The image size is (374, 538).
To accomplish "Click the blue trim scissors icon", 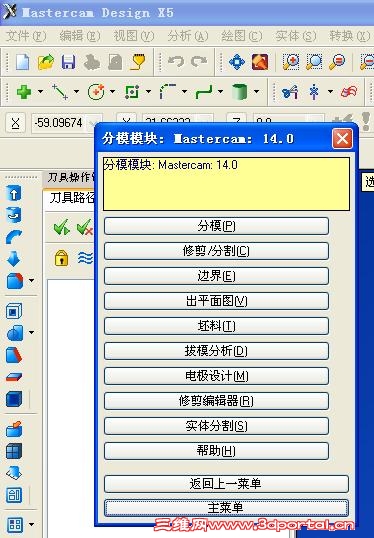I will [290, 92].
